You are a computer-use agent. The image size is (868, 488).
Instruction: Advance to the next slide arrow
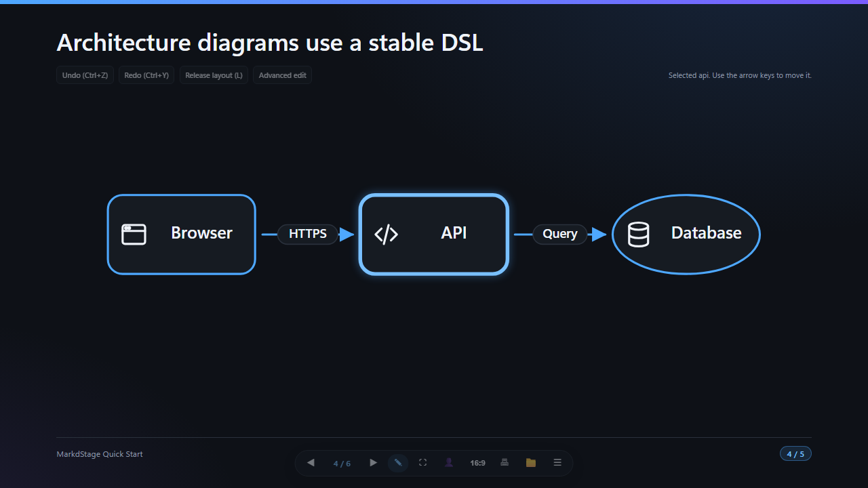(373, 463)
